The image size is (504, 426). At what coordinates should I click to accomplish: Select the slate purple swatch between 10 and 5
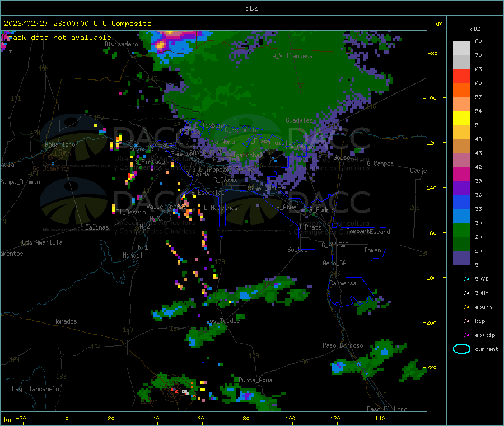tap(461, 258)
